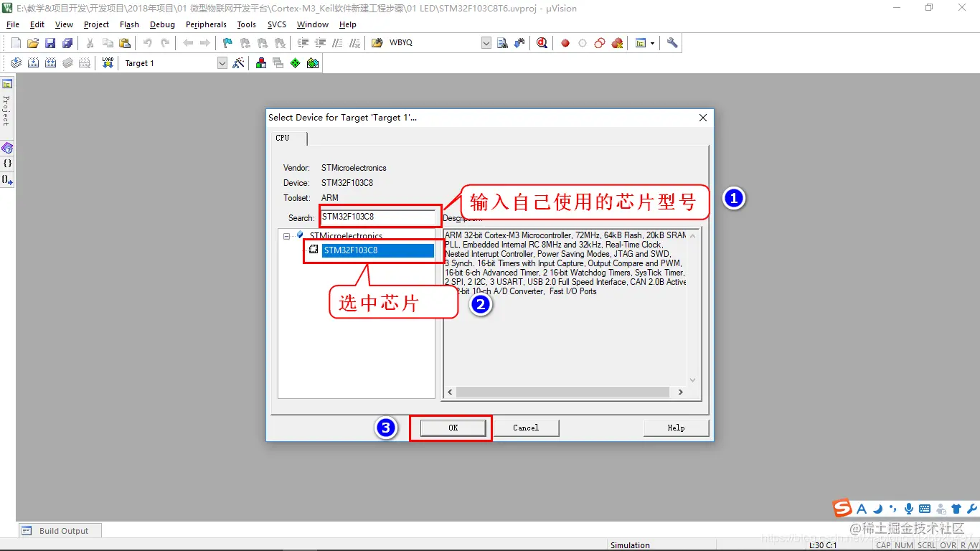
Task: Click the Redo arrow icon
Action: coord(165,43)
